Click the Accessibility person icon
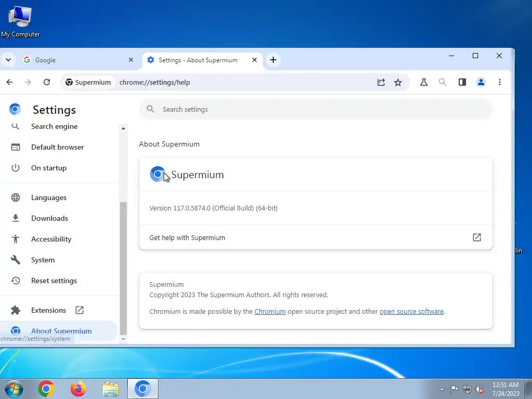532x399 pixels. [15, 239]
